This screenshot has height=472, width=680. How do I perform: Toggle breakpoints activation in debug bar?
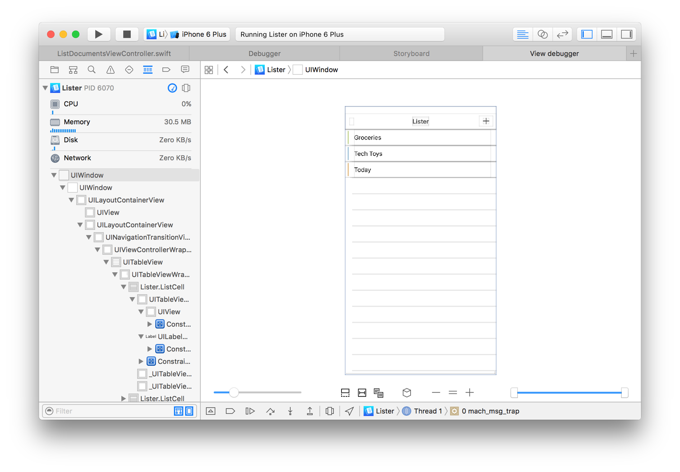230,411
